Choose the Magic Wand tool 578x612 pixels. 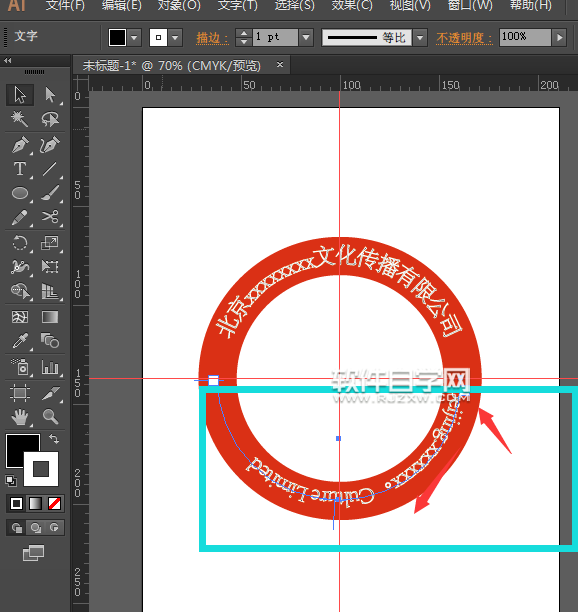click(x=20, y=119)
